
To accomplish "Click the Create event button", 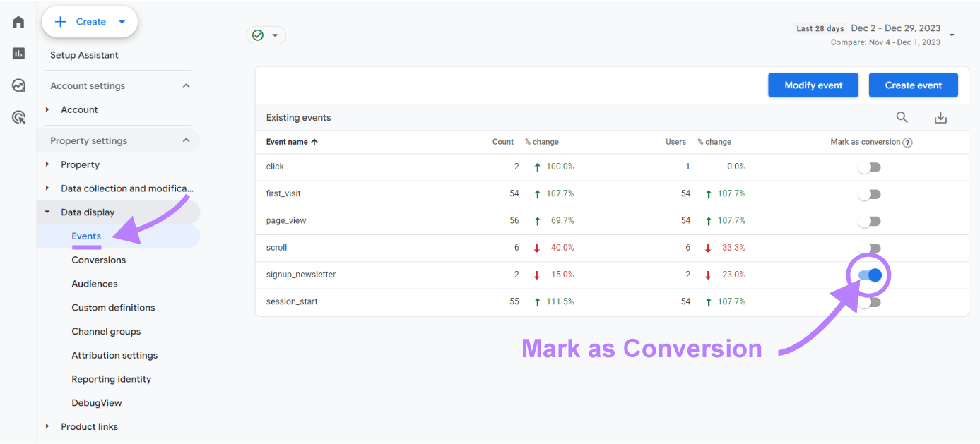I will [x=913, y=85].
